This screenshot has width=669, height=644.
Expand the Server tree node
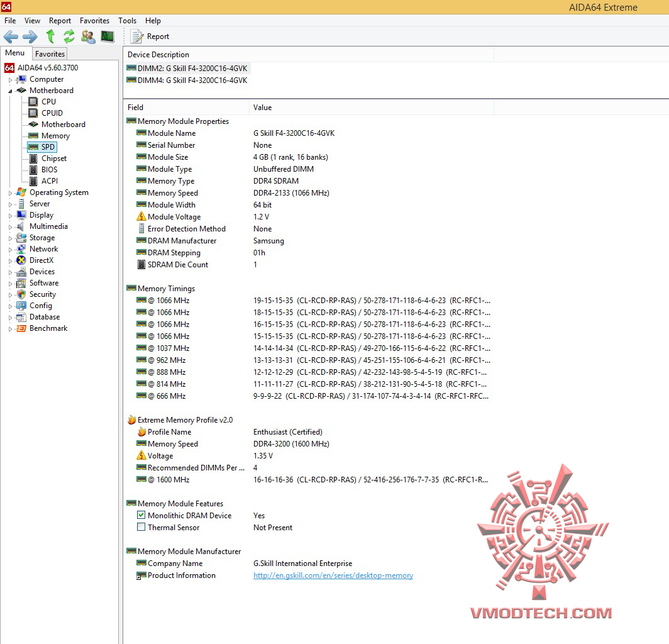point(10,204)
